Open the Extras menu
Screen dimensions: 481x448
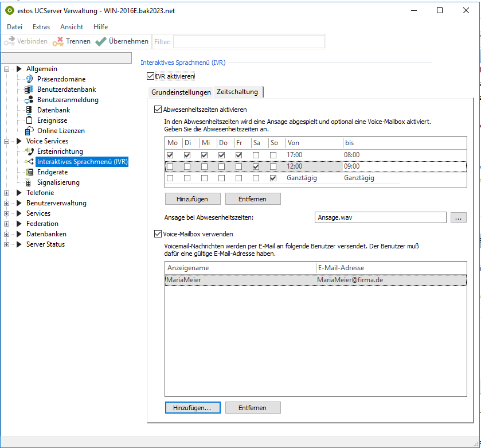41,26
